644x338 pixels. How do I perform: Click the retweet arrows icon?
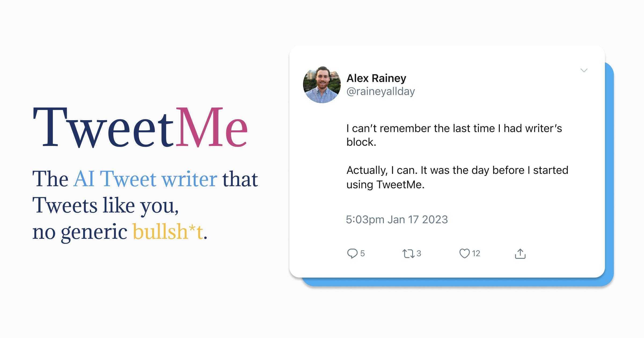[408, 253]
